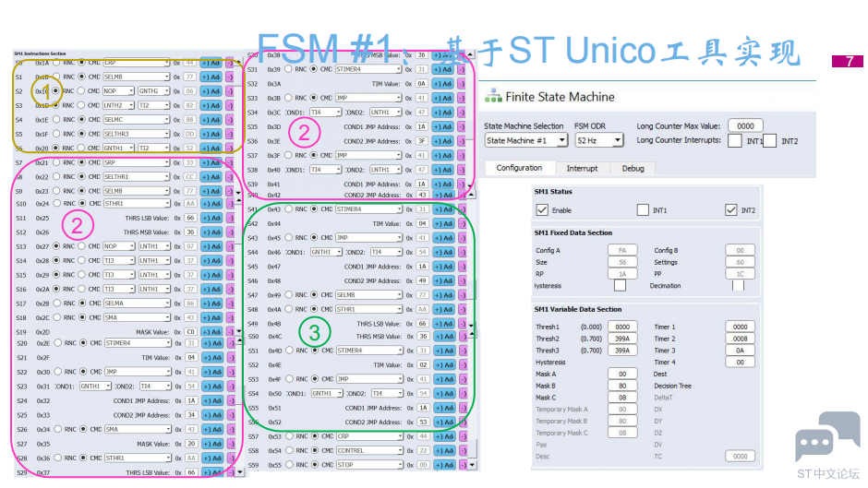Choose the CMD radio on row S6
Screen dimensions: 868x488
point(81,149)
